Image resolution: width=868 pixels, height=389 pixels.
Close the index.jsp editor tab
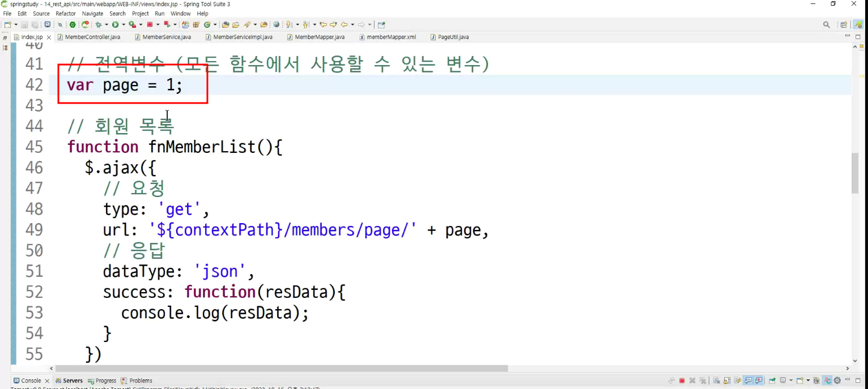pos(49,37)
